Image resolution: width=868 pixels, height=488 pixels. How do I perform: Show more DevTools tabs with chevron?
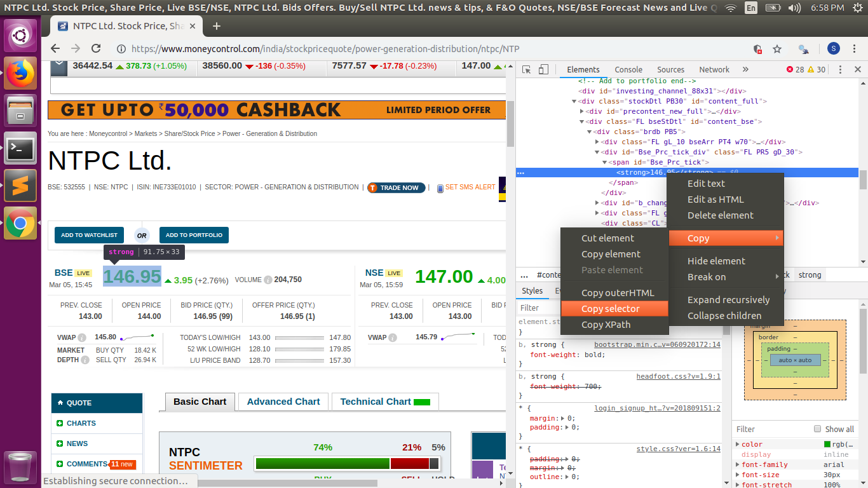click(745, 69)
